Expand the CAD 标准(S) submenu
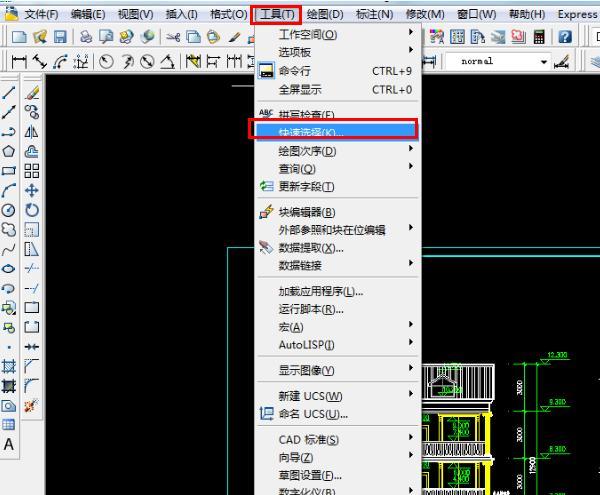The width and height of the screenshot is (600, 495). pyautogui.click(x=337, y=440)
